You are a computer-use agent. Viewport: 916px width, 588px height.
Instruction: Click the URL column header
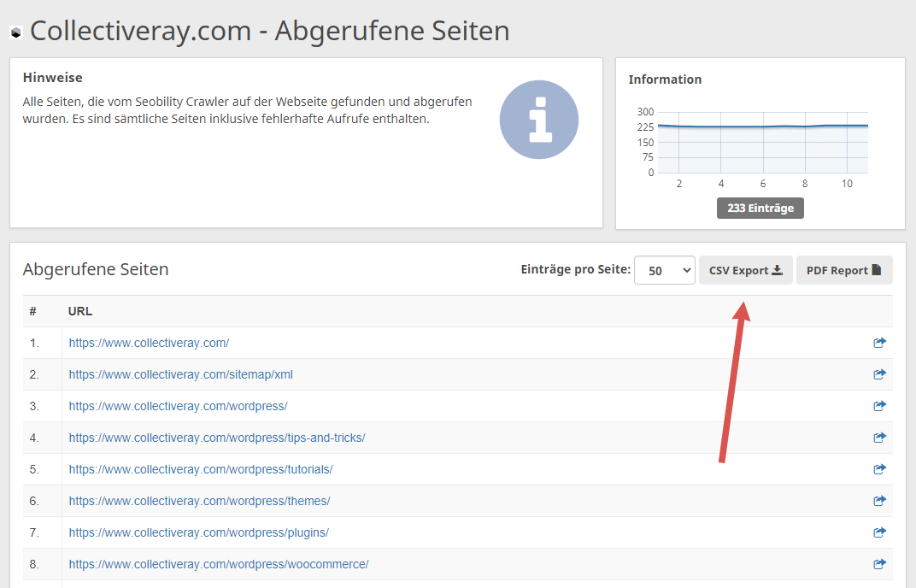click(80, 311)
